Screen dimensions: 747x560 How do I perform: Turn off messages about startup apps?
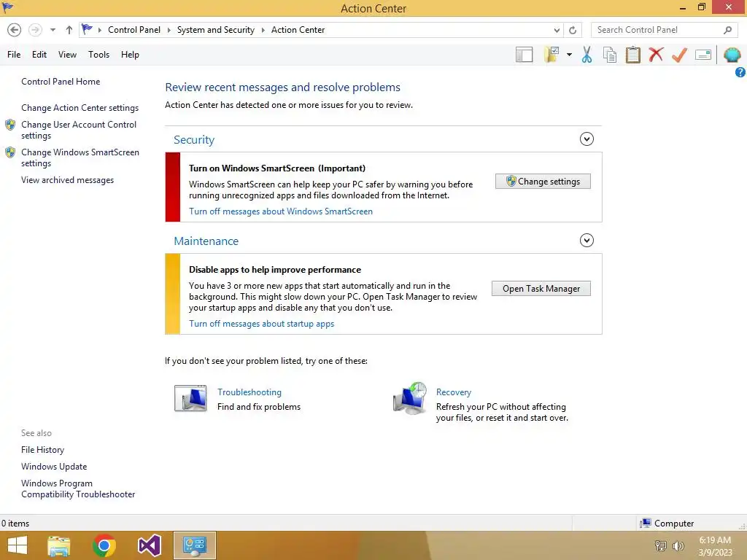262,324
